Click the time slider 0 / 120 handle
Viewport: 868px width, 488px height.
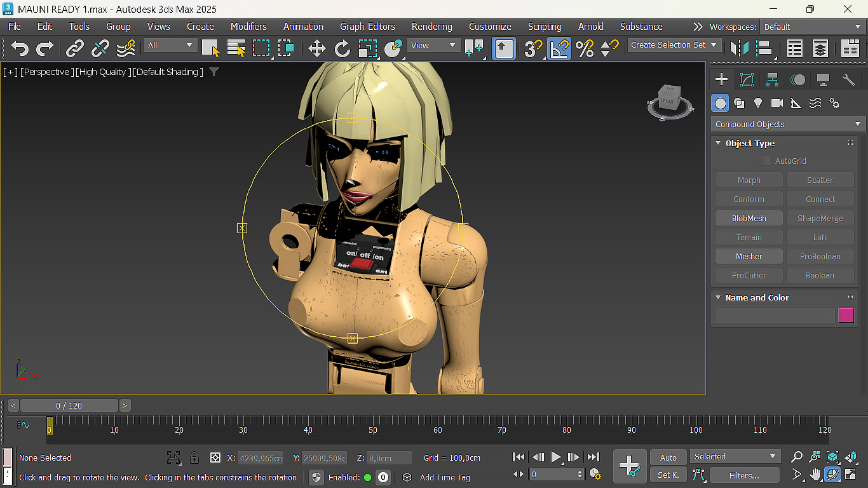coord(69,405)
